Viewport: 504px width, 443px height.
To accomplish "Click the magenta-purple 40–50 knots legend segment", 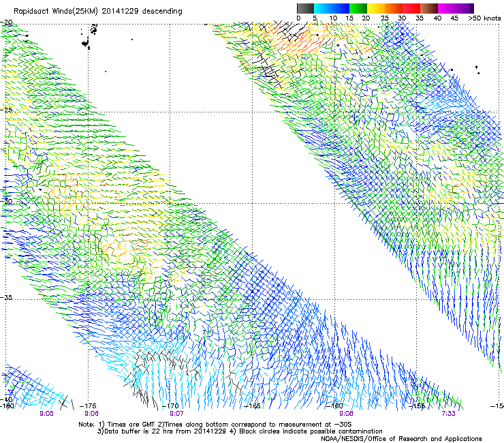I will [x=456, y=8].
